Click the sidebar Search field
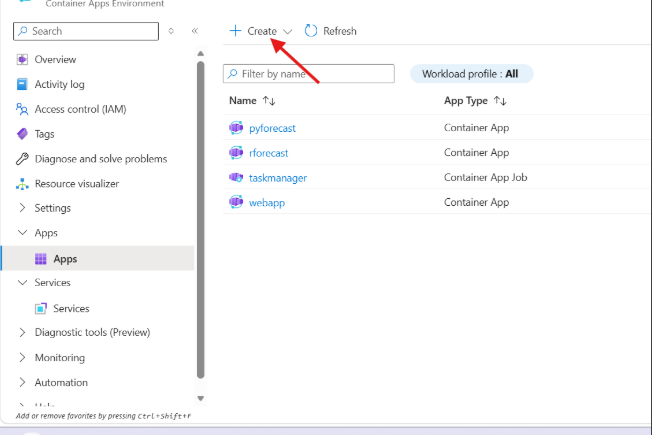652x435 pixels. coord(86,31)
